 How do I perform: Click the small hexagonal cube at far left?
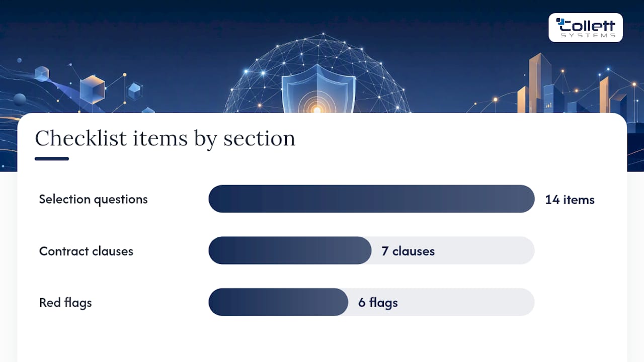(42, 73)
